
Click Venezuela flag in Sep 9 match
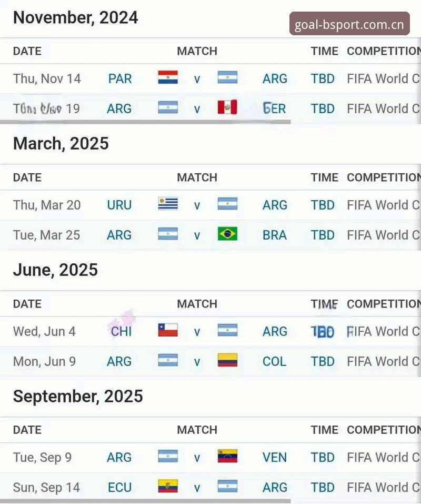(227, 456)
